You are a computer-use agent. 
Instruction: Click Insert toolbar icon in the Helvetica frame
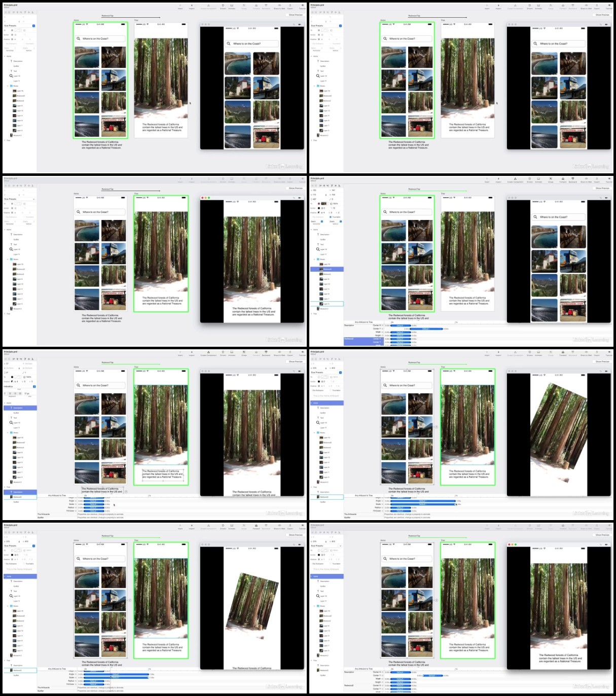[180, 352]
